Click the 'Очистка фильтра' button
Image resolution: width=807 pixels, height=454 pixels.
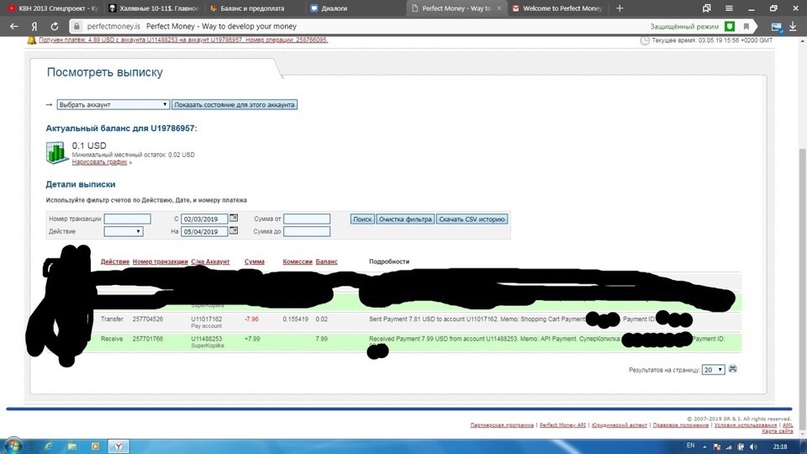tap(405, 219)
